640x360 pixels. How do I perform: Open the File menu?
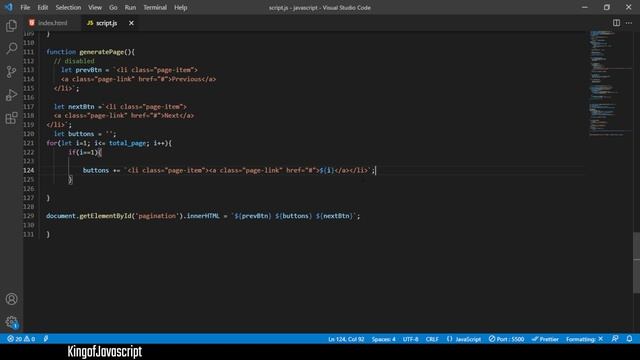tap(25, 7)
